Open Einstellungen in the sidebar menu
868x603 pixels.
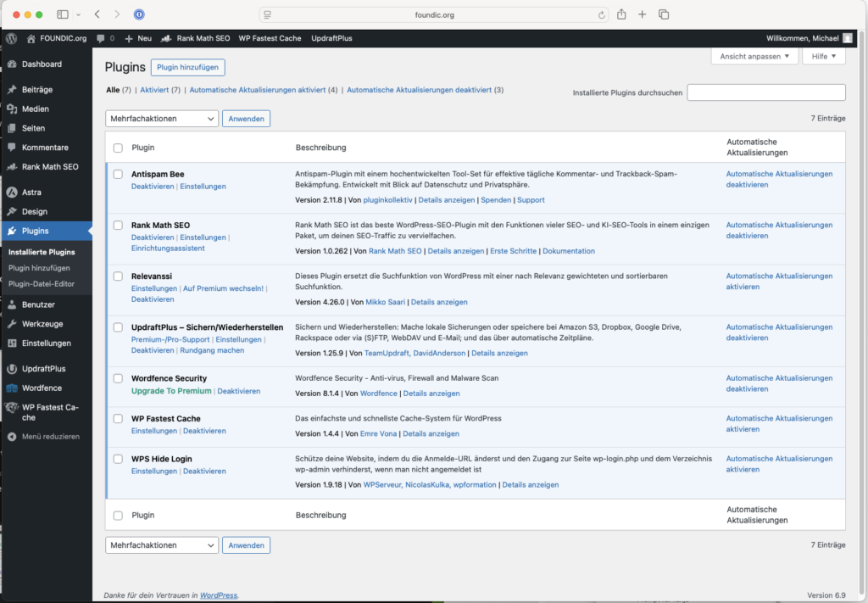tap(46, 343)
